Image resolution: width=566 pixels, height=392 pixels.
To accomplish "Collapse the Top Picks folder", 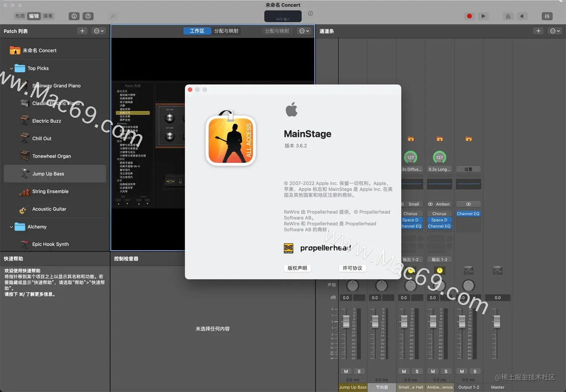I will coord(11,69).
